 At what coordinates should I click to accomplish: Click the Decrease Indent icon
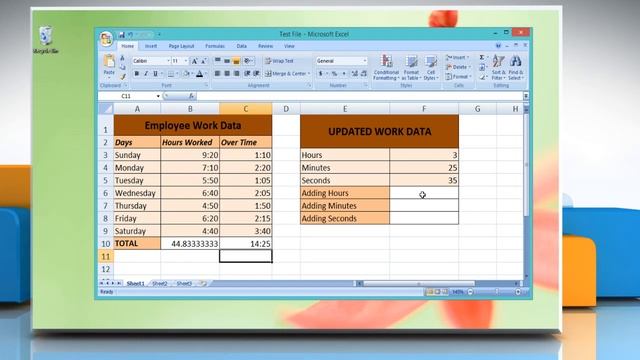(247, 74)
